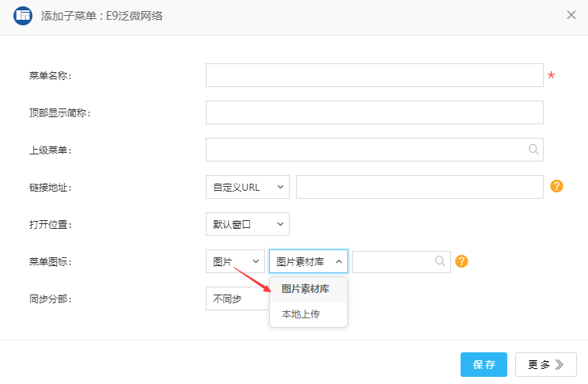Click the search icon in 上级菜单 field

click(x=533, y=150)
